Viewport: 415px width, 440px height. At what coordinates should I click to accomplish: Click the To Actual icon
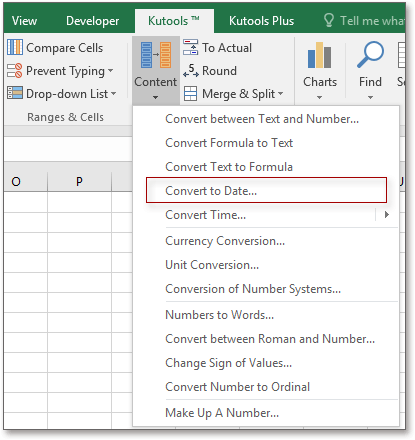[x=190, y=47]
